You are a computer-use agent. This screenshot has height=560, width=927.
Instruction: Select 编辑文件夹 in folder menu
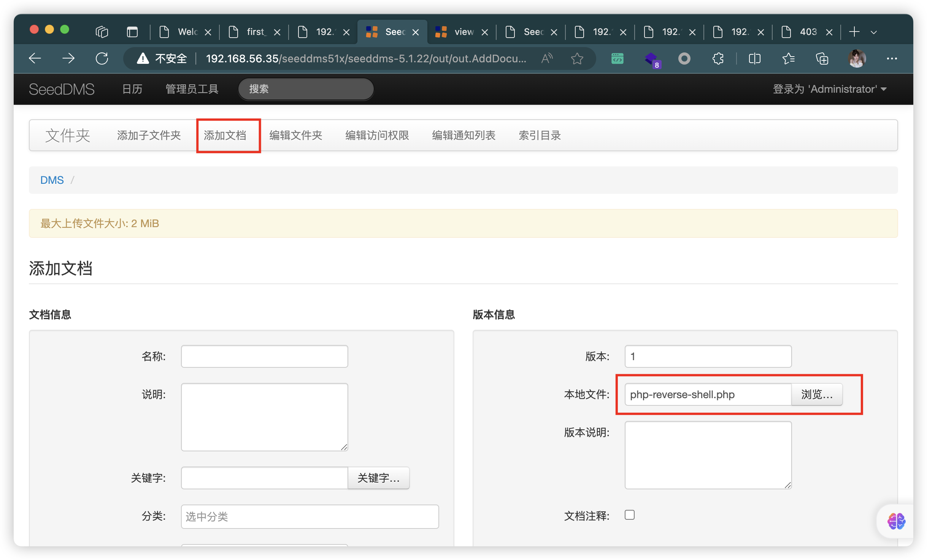pos(296,135)
